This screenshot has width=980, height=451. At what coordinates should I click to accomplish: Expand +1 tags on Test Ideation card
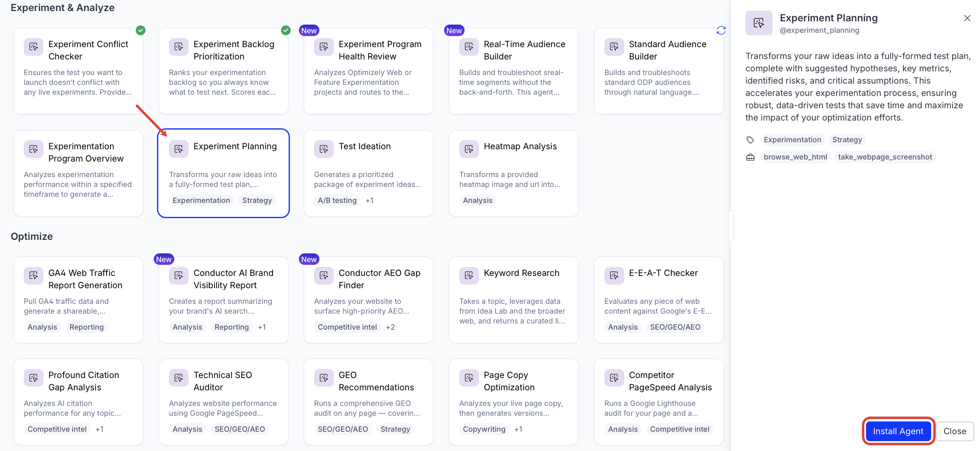[369, 200]
